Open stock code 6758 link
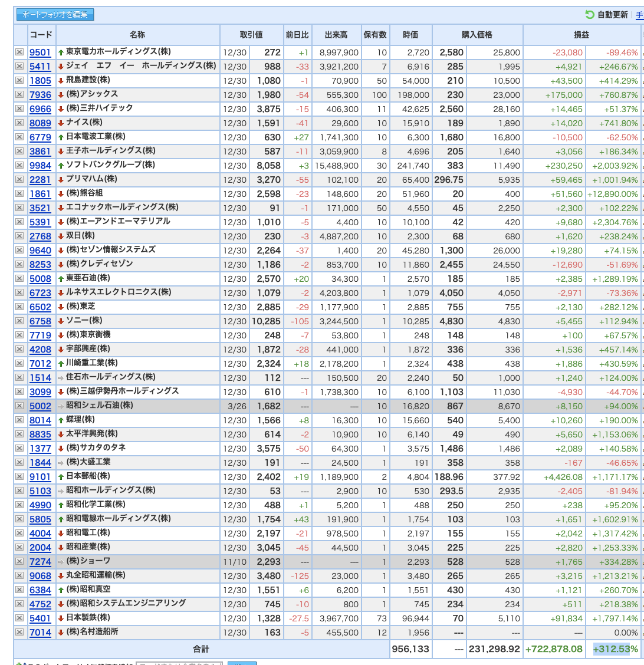This screenshot has height=665, width=644. point(40,321)
